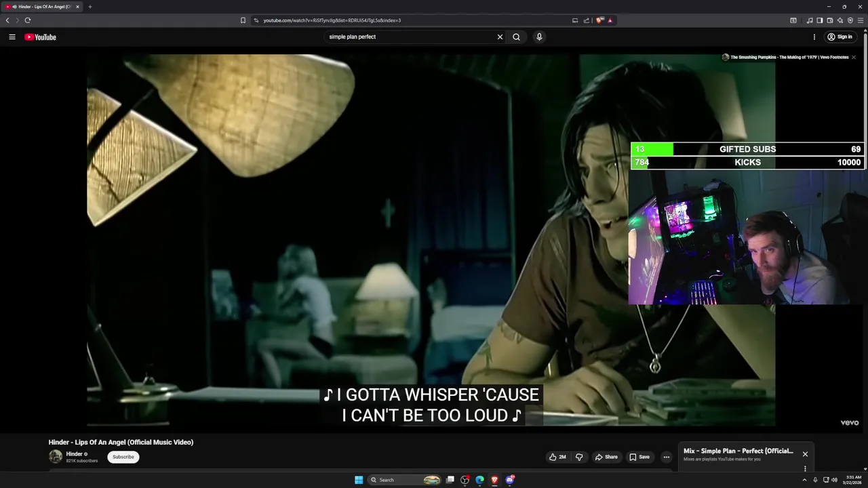
Task: Open Brave playlist music note icon
Action: 809,20
